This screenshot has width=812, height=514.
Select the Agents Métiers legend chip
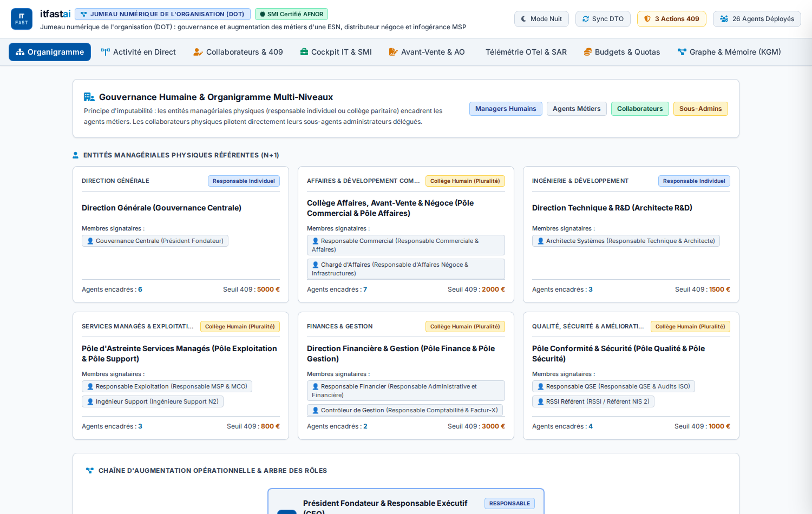[577, 109]
